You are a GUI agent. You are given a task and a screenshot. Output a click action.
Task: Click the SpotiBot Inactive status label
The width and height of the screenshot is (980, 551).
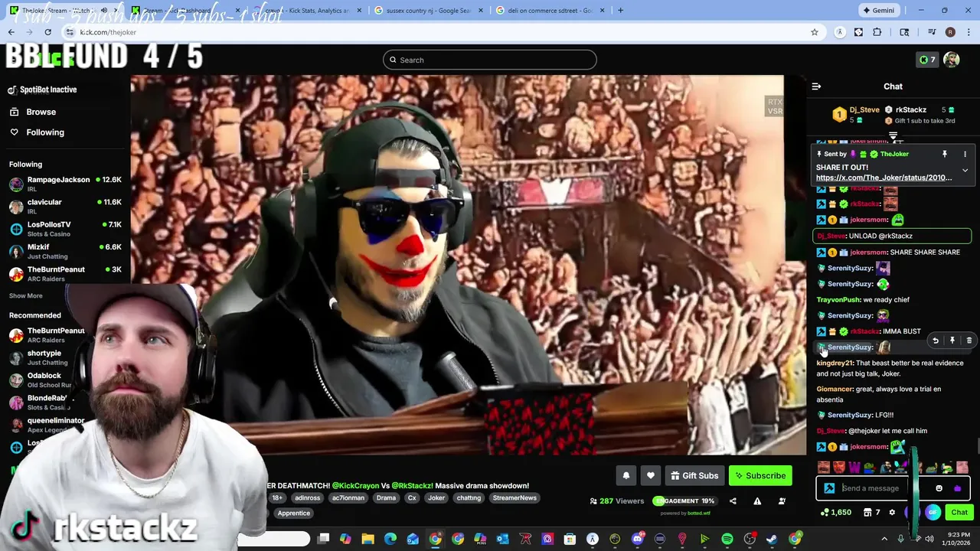(x=48, y=90)
